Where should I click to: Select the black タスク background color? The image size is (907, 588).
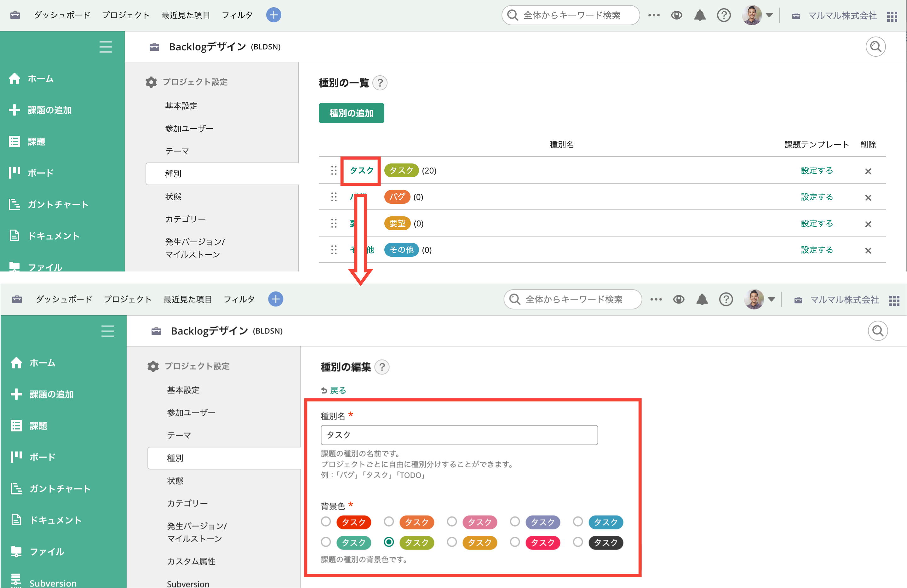tap(578, 542)
